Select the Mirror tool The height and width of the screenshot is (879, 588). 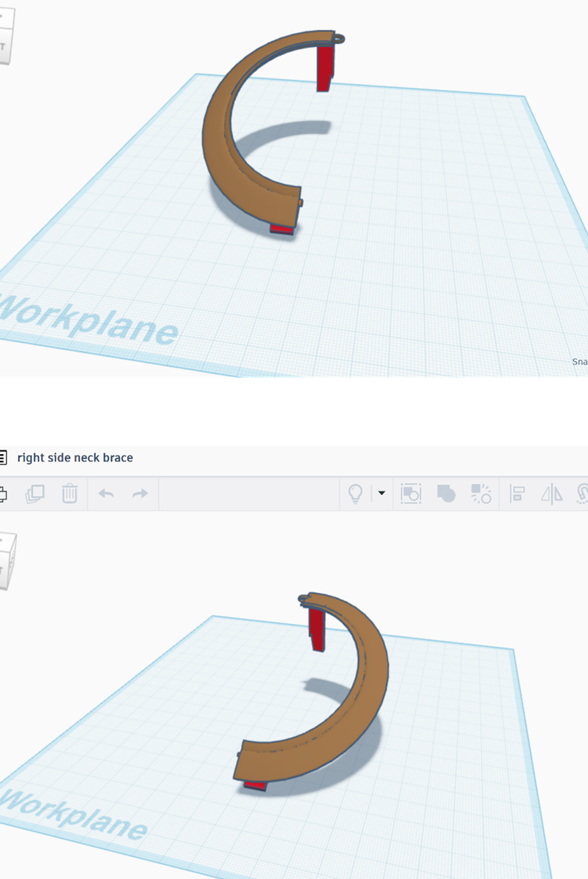coord(551,494)
